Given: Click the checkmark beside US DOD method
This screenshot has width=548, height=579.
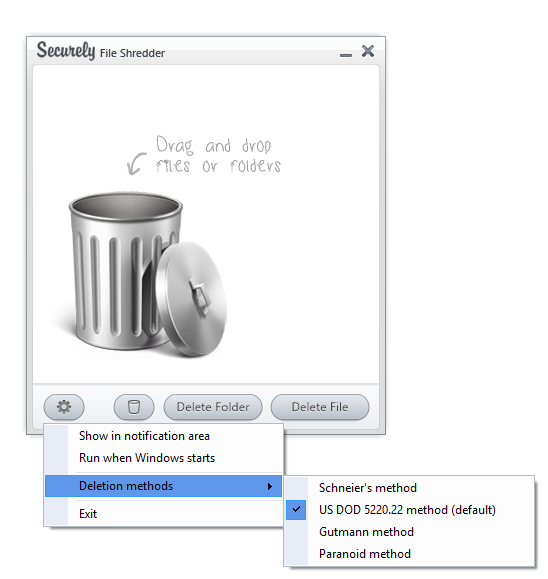Looking at the screenshot, I should point(296,510).
